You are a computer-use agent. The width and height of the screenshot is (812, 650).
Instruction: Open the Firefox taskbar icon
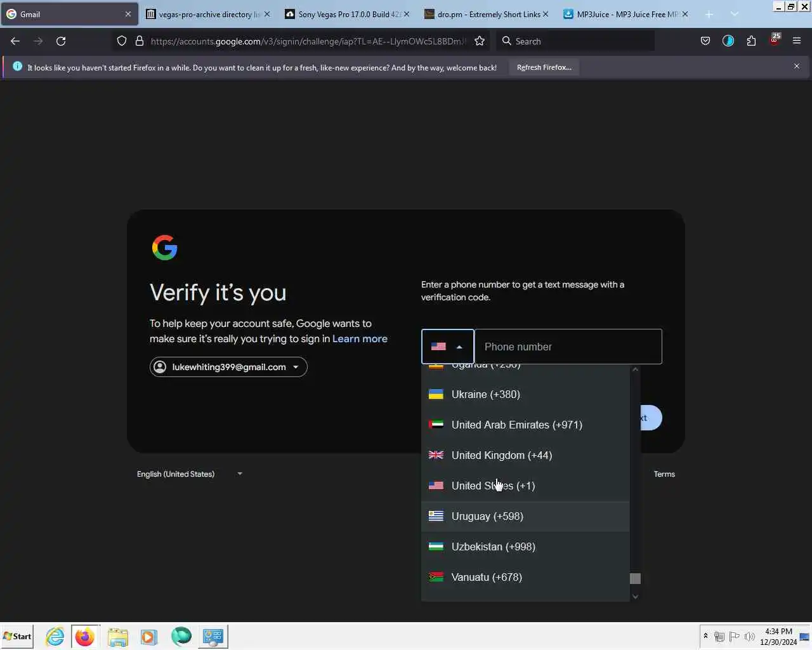click(x=85, y=636)
